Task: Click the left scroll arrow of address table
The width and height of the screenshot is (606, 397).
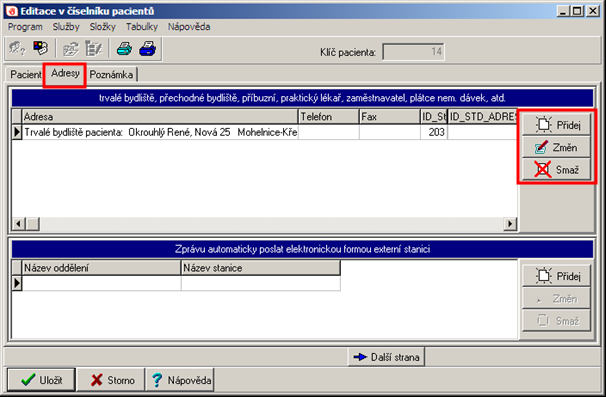Action: (18, 223)
